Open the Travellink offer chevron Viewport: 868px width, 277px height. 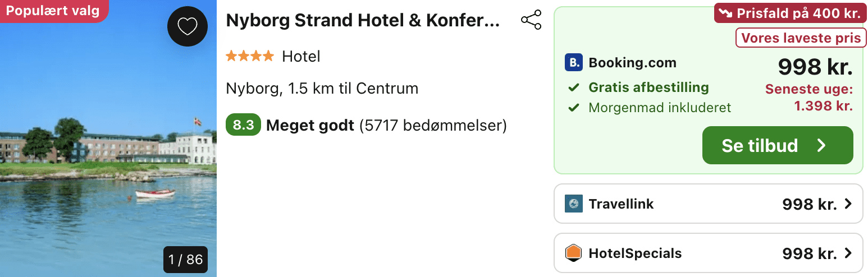point(848,204)
